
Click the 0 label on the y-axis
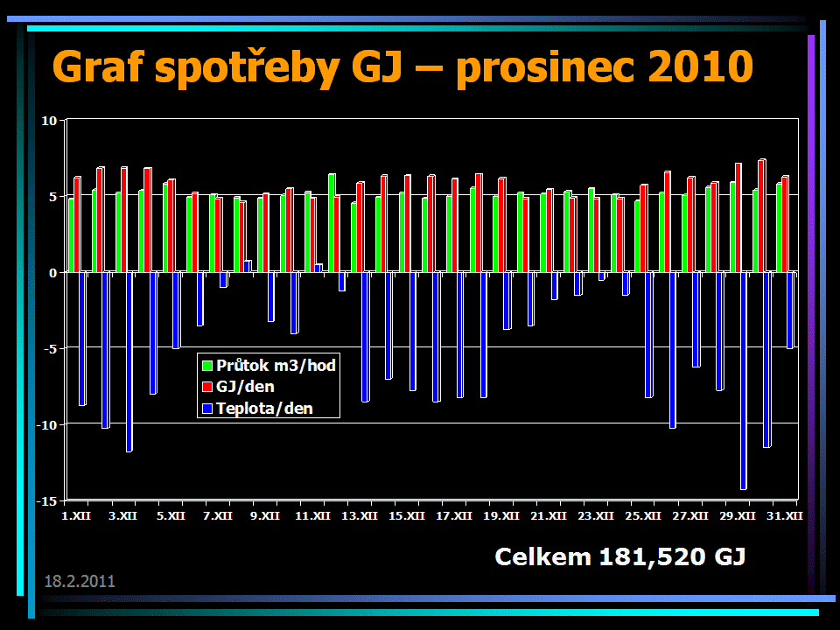(52, 273)
